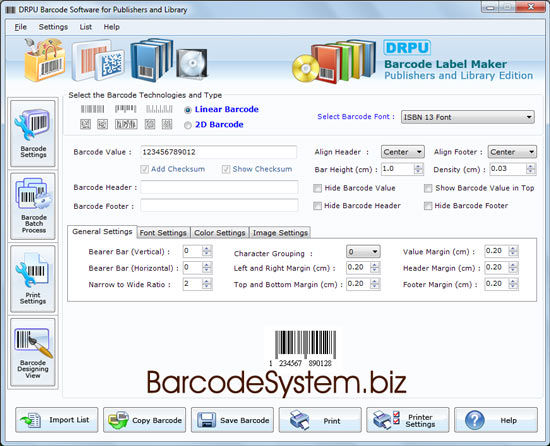Screen dimensions: 550x446
Task: Enable Hide Barcode Value checkbox
Action: (317, 188)
